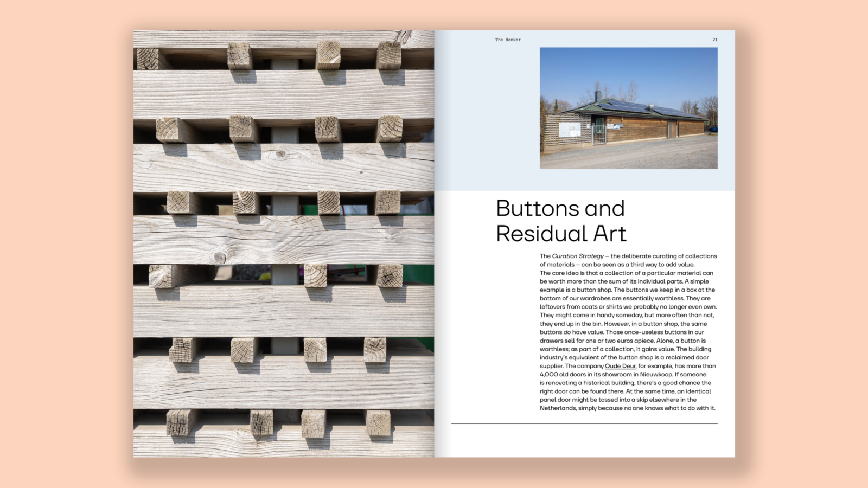The width and height of the screenshot is (868, 488).
Task: Select the Buttons and Residual Art heading
Action: click(x=561, y=221)
